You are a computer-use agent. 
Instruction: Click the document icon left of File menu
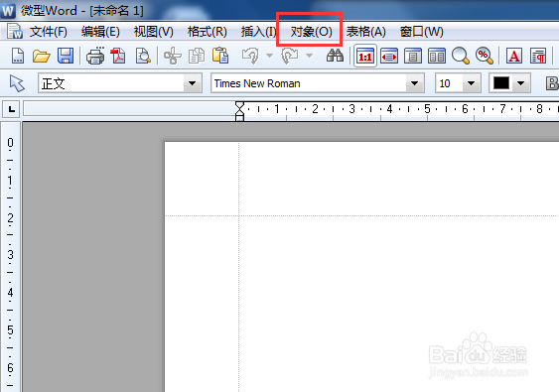pos(15,32)
